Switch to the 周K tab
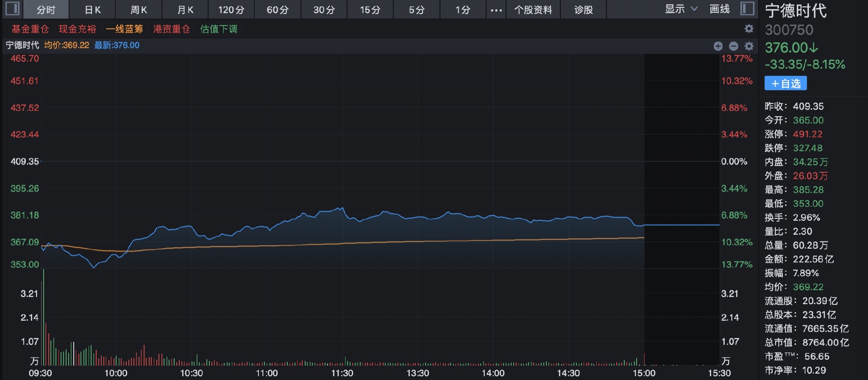868x380 pixels. (x=139, y=10)
